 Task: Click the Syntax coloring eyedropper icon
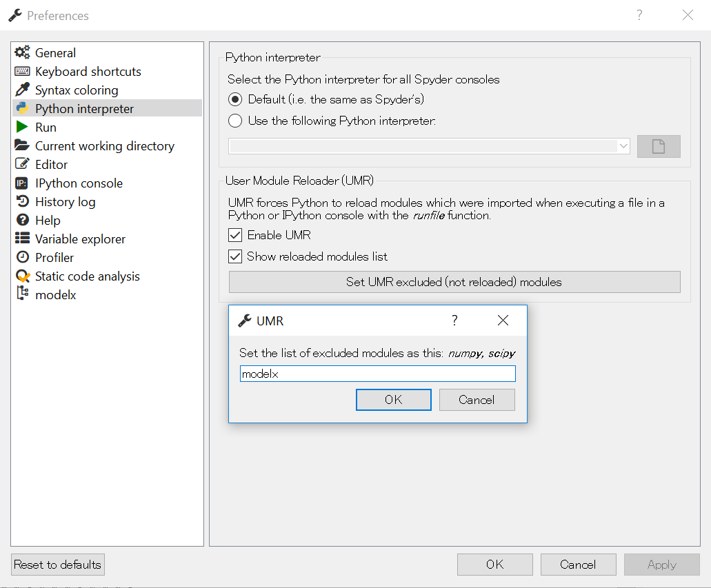point(23,90)
